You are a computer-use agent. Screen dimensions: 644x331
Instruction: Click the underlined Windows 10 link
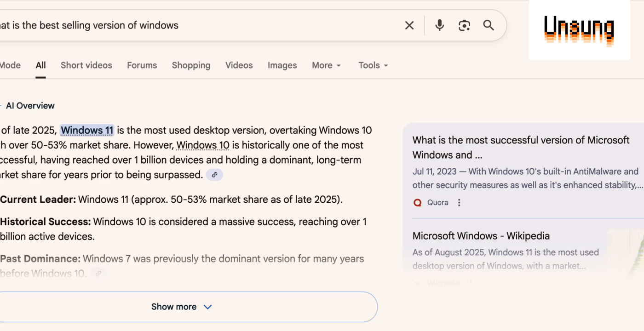tap(203, 145)
